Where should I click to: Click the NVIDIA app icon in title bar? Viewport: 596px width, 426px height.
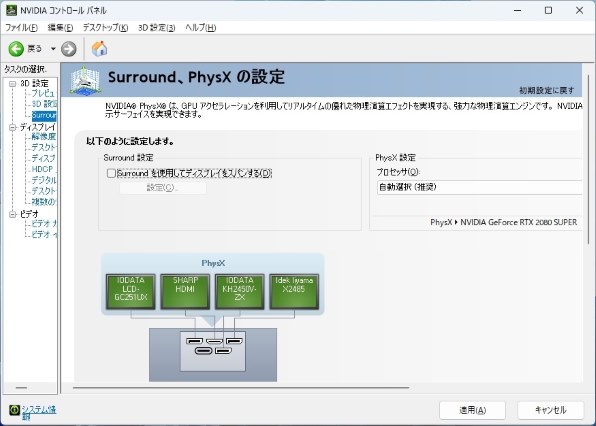[11, 10]
